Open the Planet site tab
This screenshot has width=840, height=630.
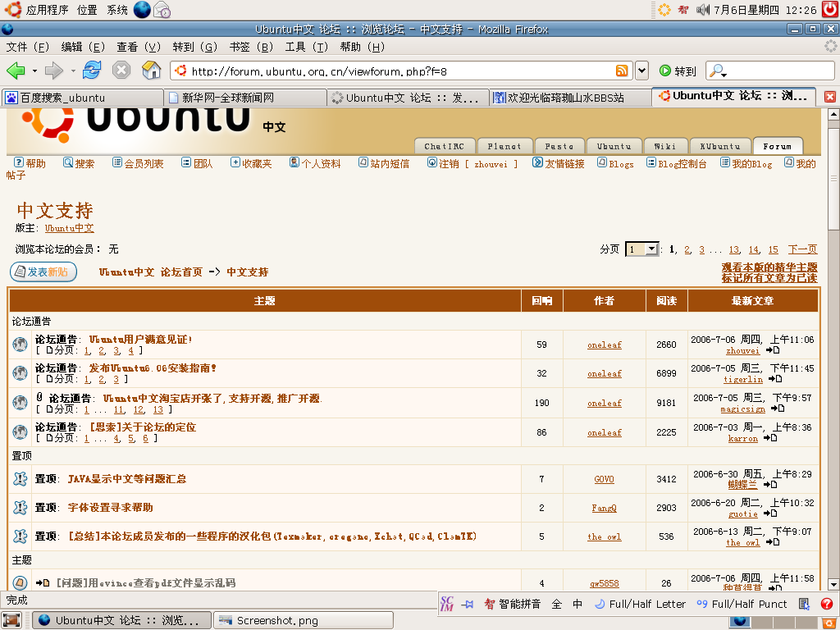pyautogui.click(x=504, y=146)
